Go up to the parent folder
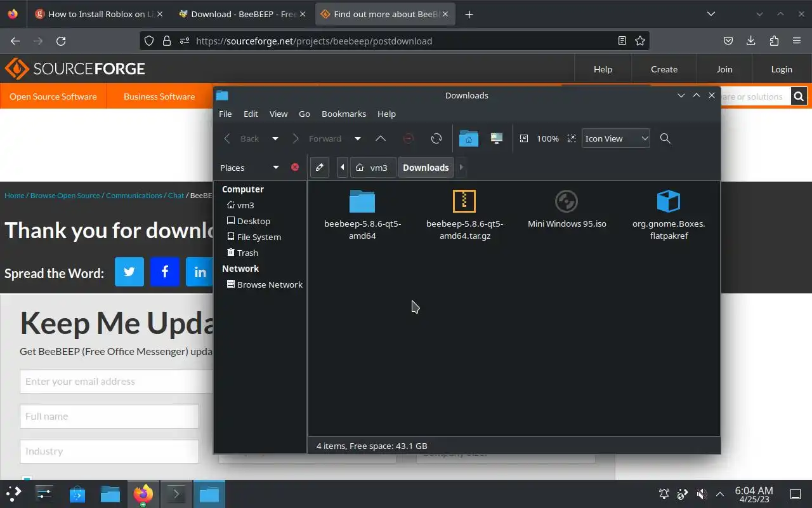Viewport: 812px width, 508px height. click(381, 138)
